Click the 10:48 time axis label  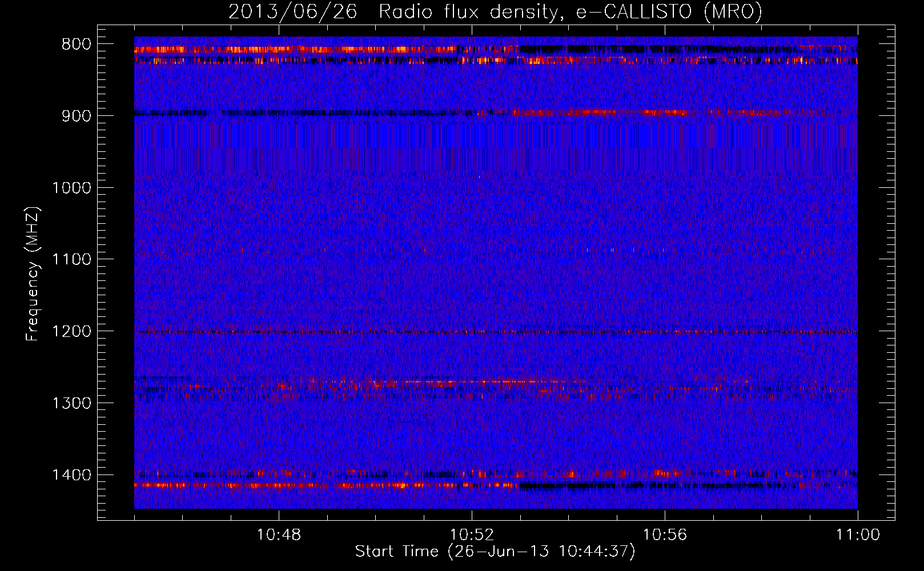coord(279,535)
